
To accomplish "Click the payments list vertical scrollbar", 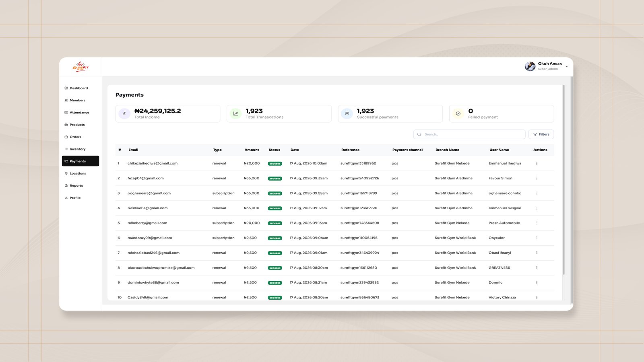I will tap(563, 180).
